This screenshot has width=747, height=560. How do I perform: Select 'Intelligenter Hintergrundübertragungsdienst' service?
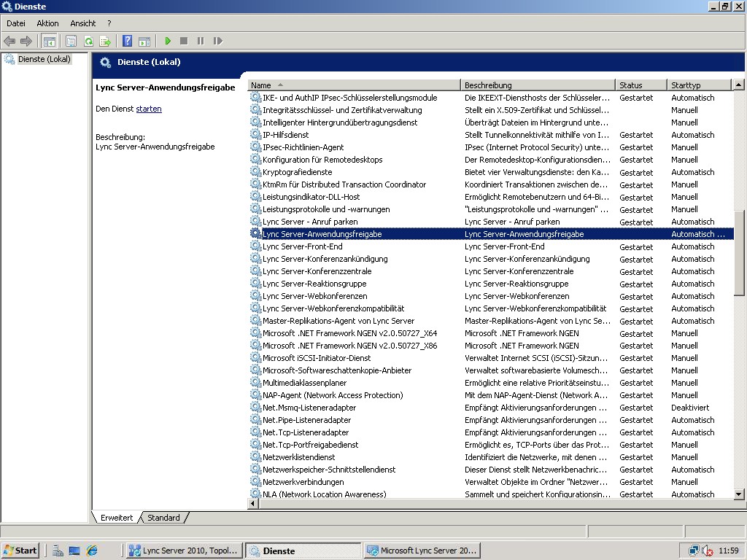(x=340, y=122)
